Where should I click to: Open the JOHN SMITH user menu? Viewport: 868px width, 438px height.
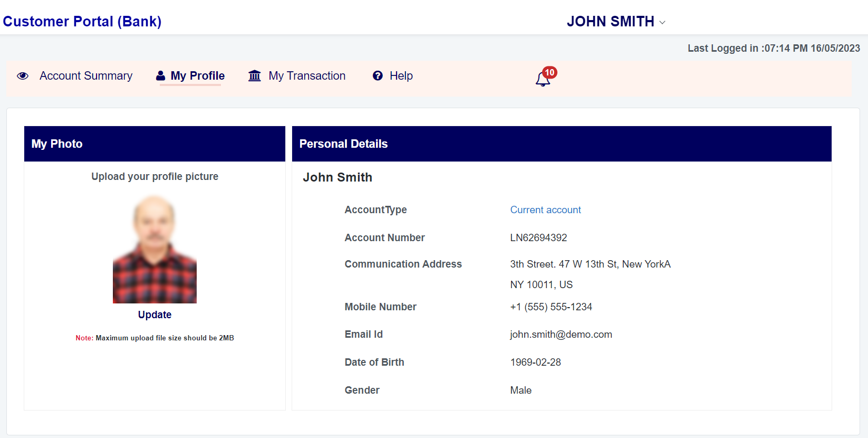pos(610,22)
